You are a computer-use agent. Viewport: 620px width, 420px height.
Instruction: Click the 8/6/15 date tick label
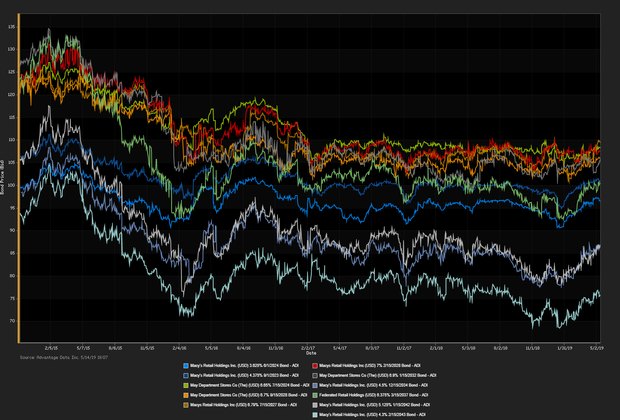115,348
